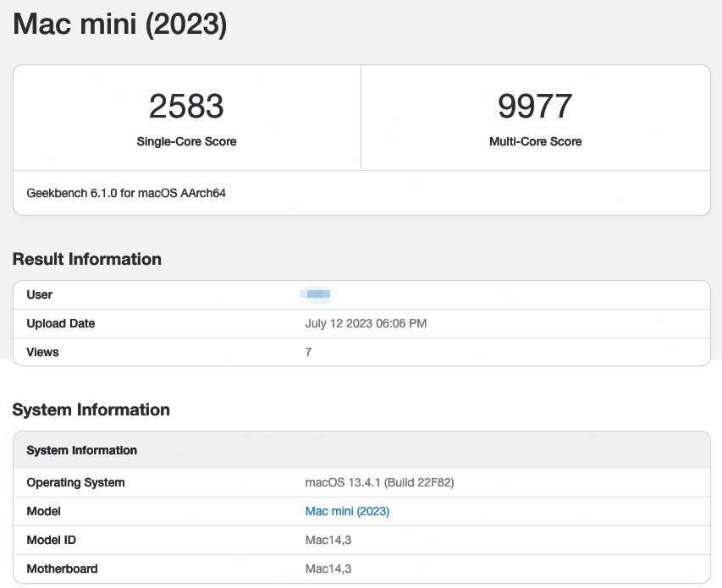Click the Result Information heading
The image size is (722, 588).
pos(87,259)
